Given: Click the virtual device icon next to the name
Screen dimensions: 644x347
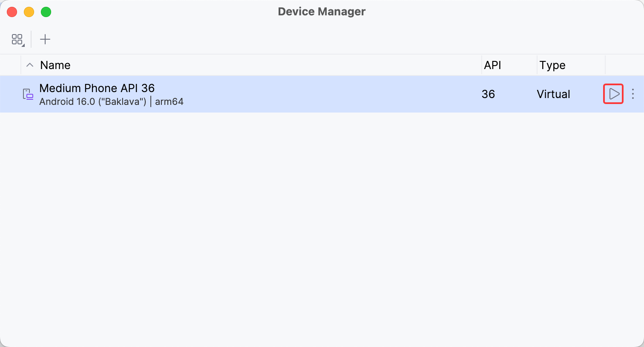Looking at the screenshot, I should click(x=27, y=94).
